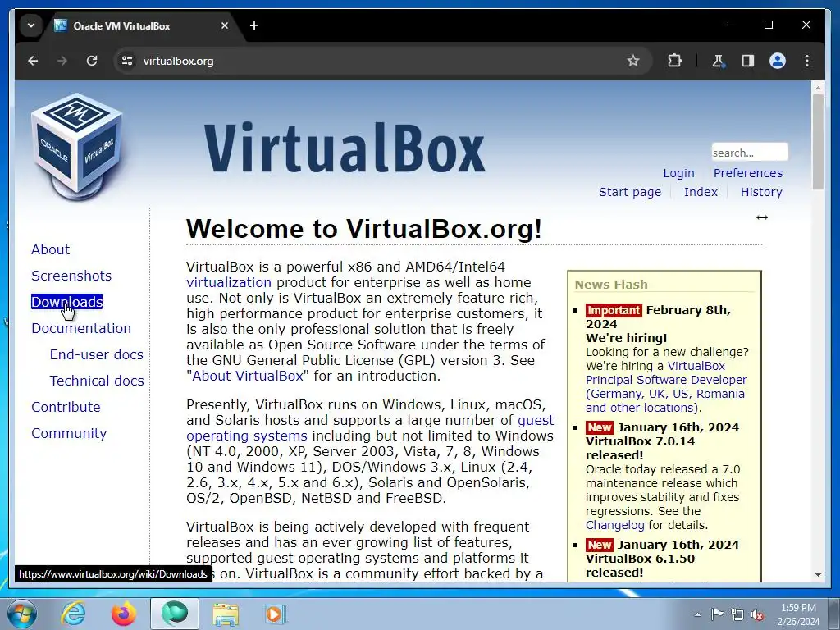
Task: Click the double-arrow page width toggle
Action: coord(762,217)
